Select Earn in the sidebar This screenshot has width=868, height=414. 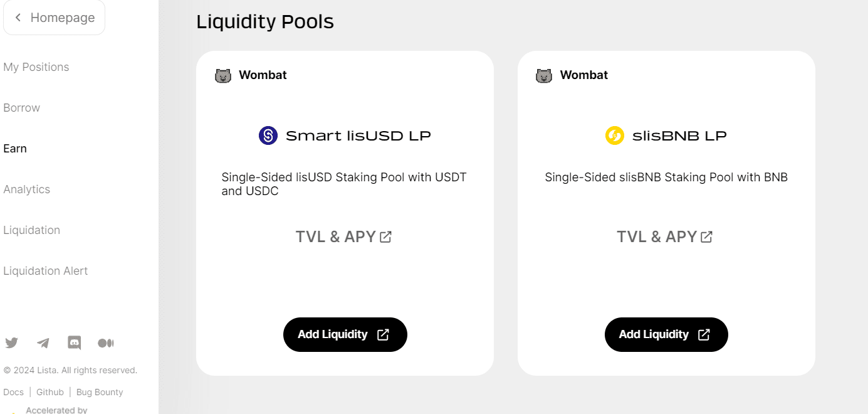[15, 149]
